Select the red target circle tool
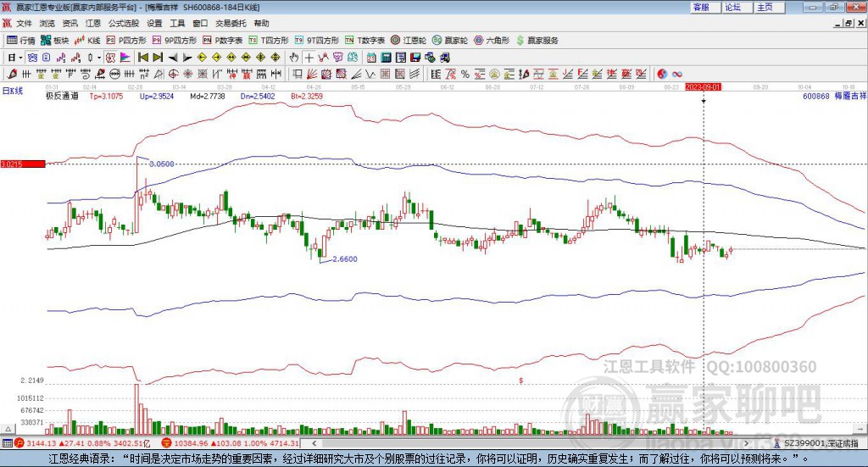868x467 pixels. pos(173,74)
